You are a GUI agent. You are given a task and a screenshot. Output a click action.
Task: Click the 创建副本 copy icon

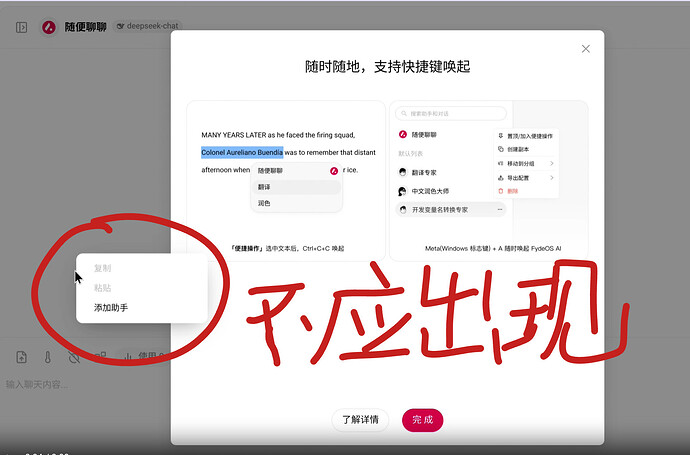pyautogui.click(x=500, y=149)
